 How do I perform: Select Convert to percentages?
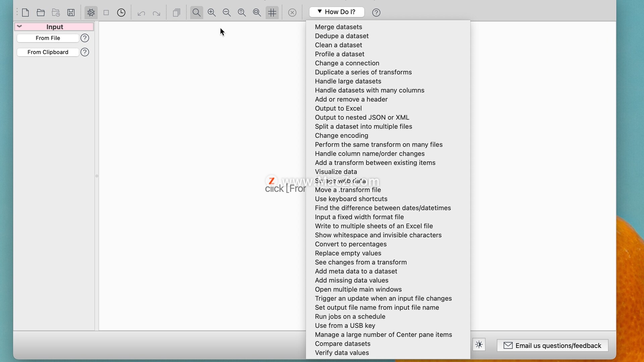388,244
